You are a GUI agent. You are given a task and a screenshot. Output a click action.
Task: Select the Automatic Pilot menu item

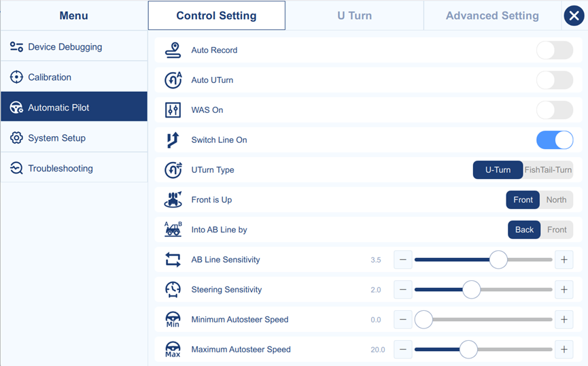point(74,107)
